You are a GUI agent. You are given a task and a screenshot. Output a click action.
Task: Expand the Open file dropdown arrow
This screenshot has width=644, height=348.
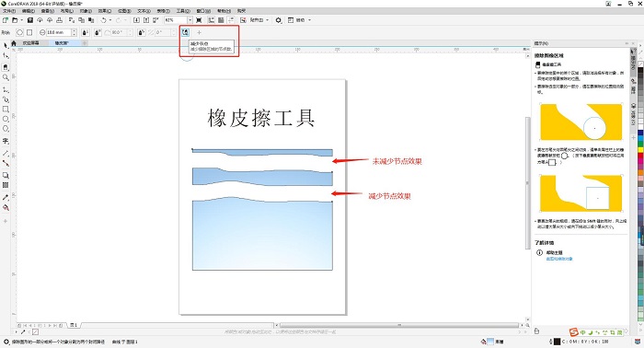click(22, 20)
